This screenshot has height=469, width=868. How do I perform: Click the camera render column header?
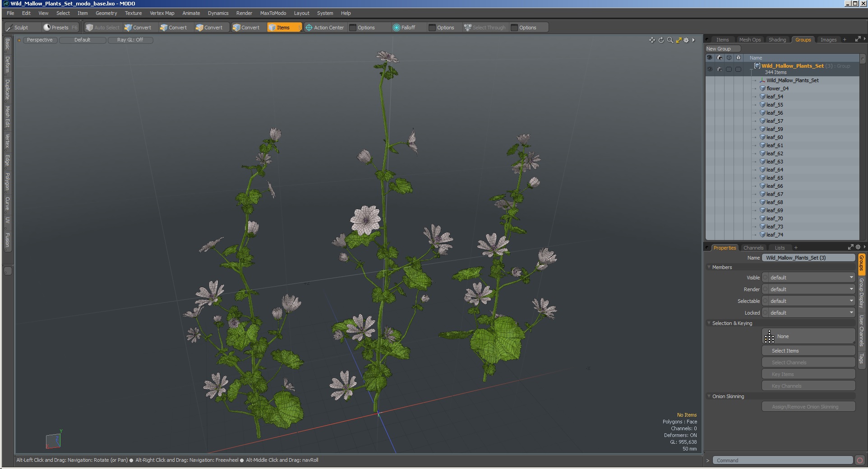coord(720,58)
